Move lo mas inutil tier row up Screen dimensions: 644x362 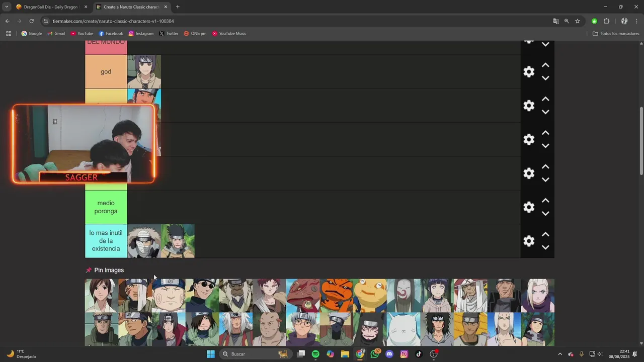[x=545, y=234]
